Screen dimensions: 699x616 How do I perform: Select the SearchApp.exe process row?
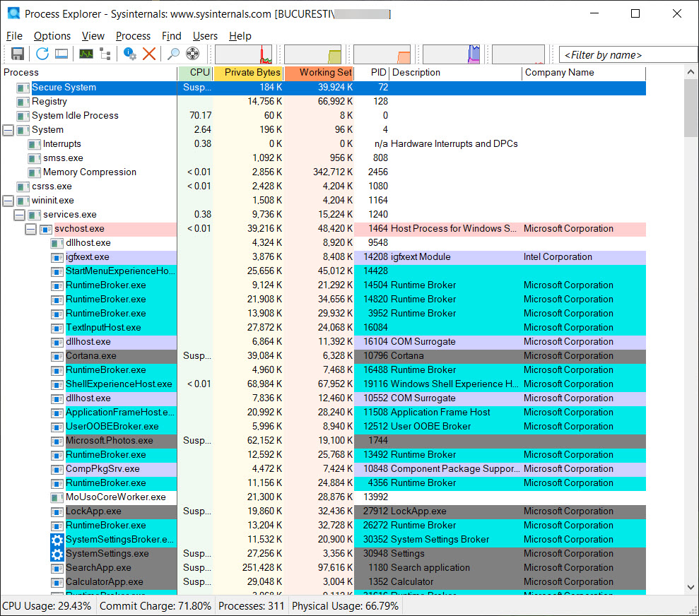[323, 568]
